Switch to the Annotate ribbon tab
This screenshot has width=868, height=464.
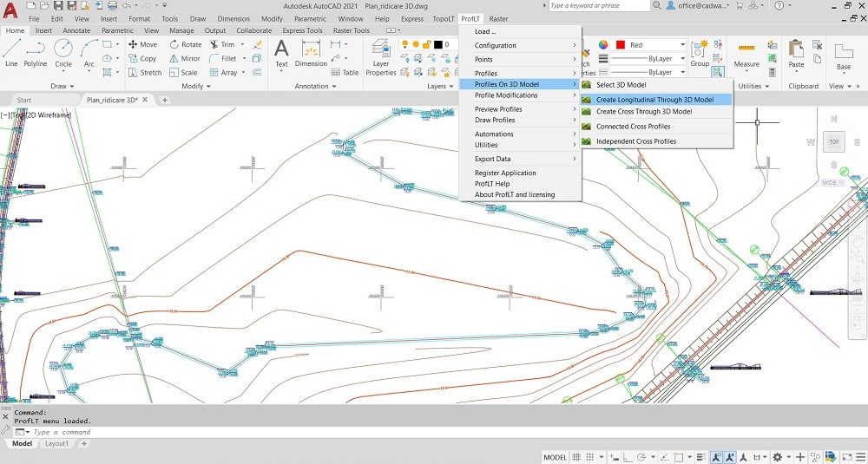pos(76,30)
